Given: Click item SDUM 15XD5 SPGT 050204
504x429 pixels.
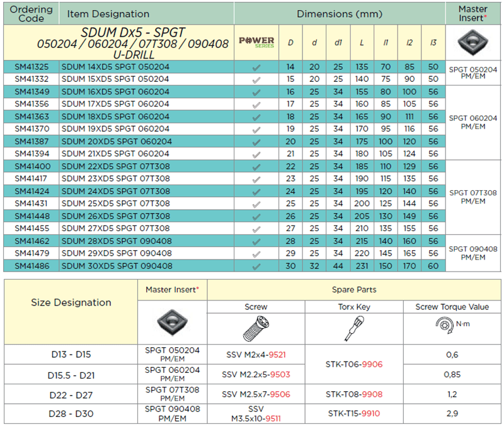Looking at the screenshot, I should pyautogui.click(x=115, y=79).
